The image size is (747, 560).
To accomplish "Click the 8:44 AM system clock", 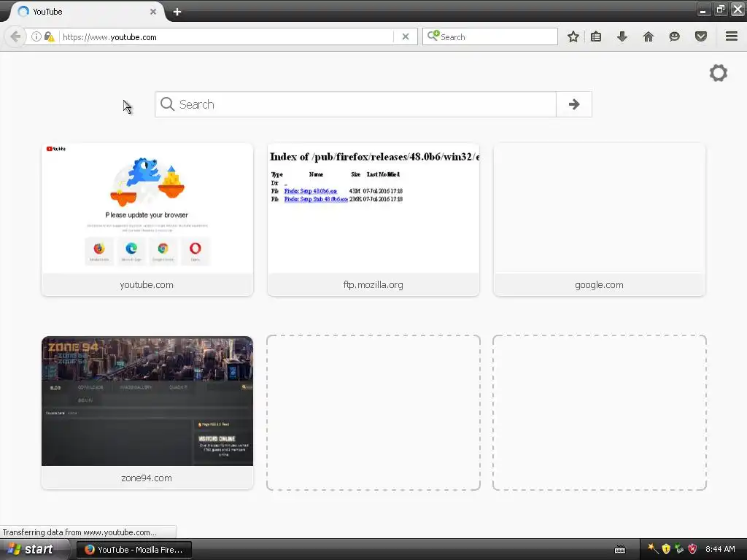I will pos(720,549).
